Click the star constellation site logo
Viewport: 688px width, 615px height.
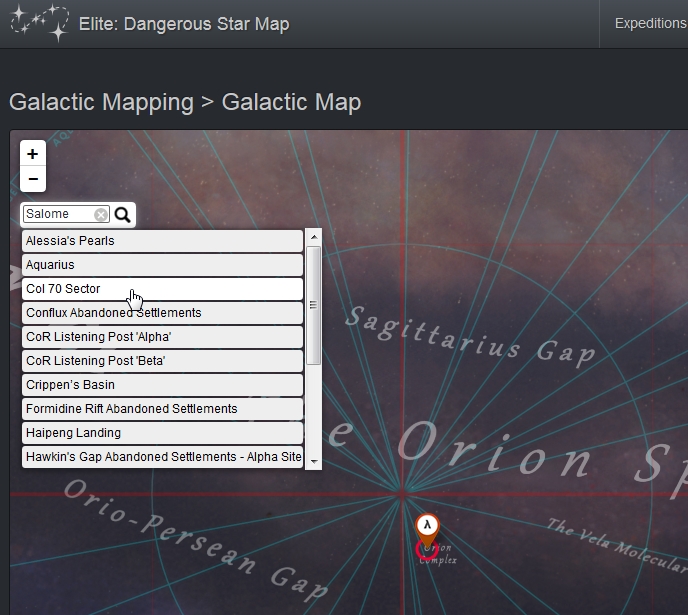[x=39, y=23]
